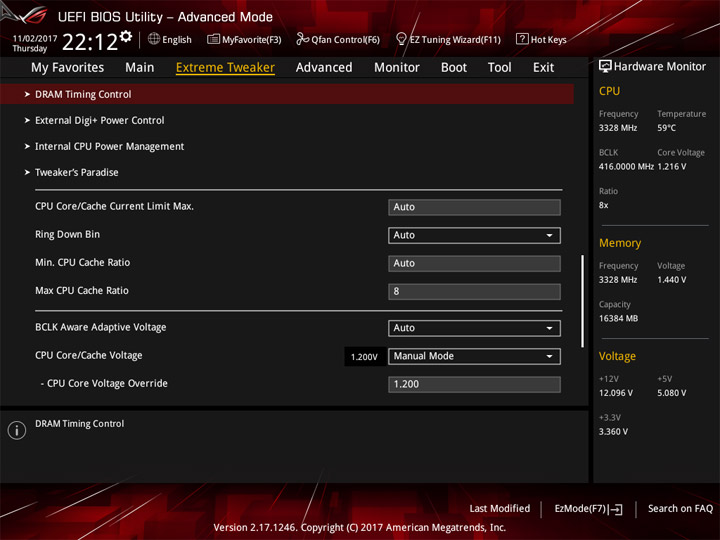Click the globe language icon
This screenshot has height=540, width=720.
(x=154, y=39)
